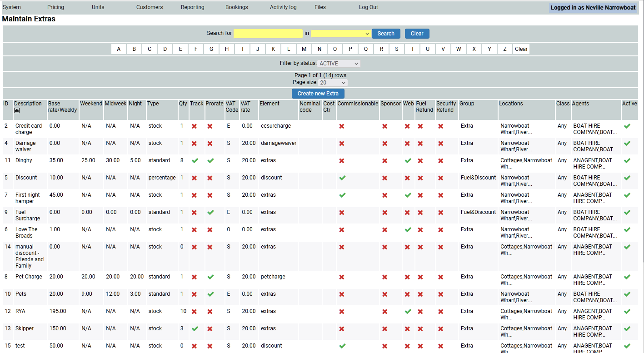Click green Commissionable tick in Discount row
The width and height of the screenshot is (644, 353).
pos(342,178)
